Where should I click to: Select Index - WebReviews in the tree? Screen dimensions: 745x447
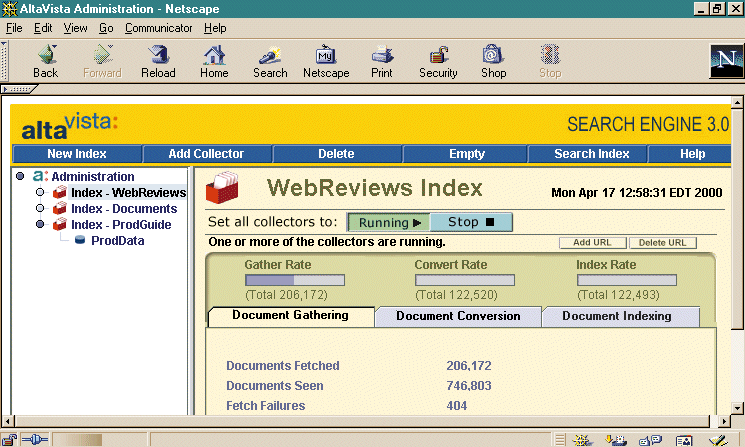(x=128, y=192)
